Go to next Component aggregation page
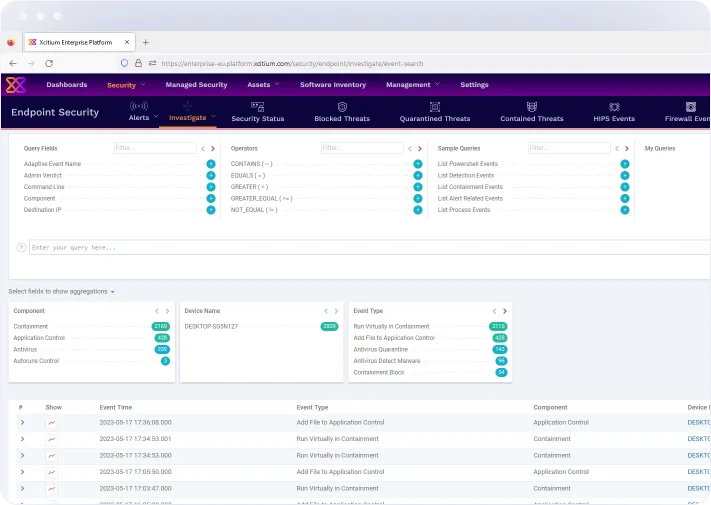The image size is (711, 505). pos(167,311)
